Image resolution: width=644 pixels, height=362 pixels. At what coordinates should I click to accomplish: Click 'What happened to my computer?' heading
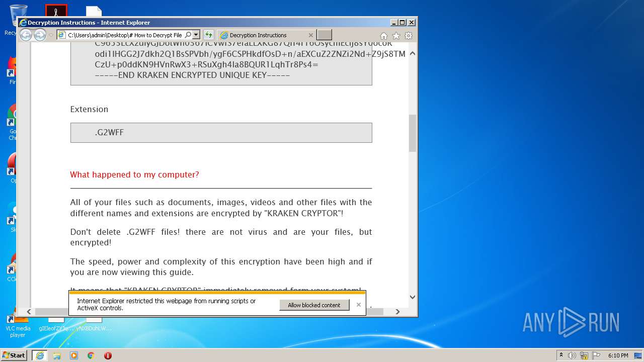[x=134, y=174]
